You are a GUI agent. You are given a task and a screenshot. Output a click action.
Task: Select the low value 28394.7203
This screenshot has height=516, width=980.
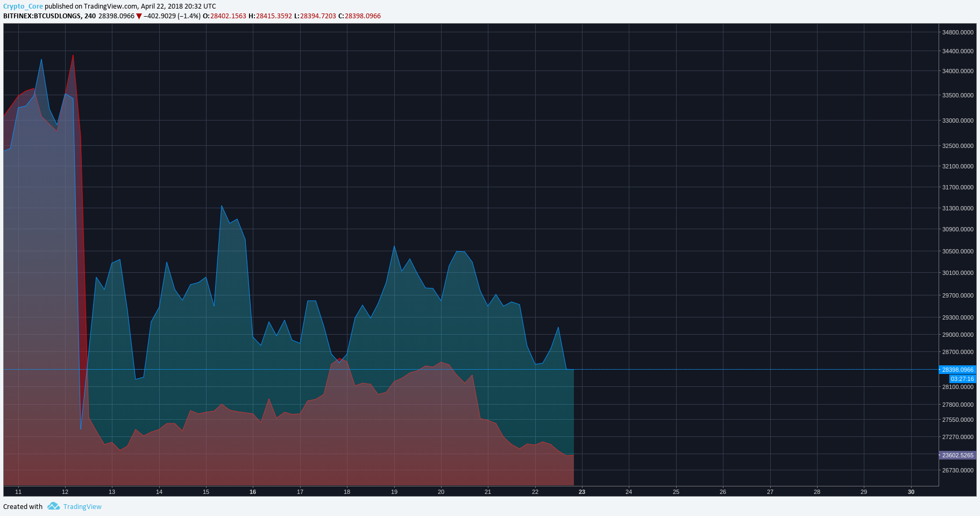coord(318,16)
